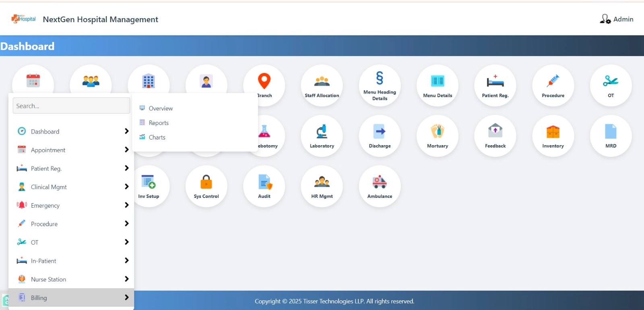Expand the Billing menu chevron
The width and height of the screenshot is (644, 310).
[x=126, y=298]
